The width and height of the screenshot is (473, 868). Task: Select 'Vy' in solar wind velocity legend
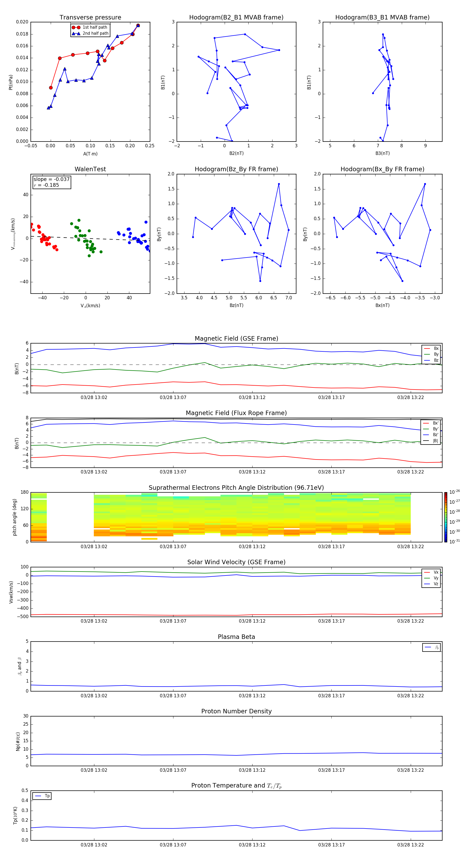coord(431,578)
